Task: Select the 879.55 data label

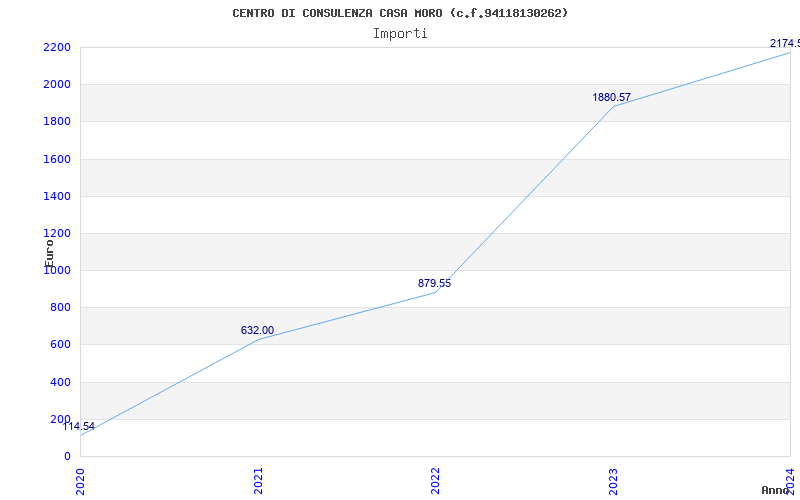Action: pyautogui.click(x=434, y=283)
